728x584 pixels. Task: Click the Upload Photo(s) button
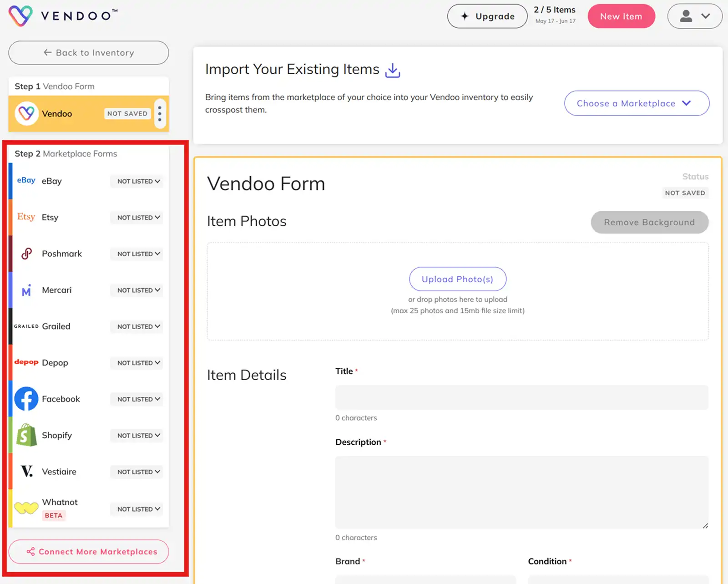[x=458, y=279]
